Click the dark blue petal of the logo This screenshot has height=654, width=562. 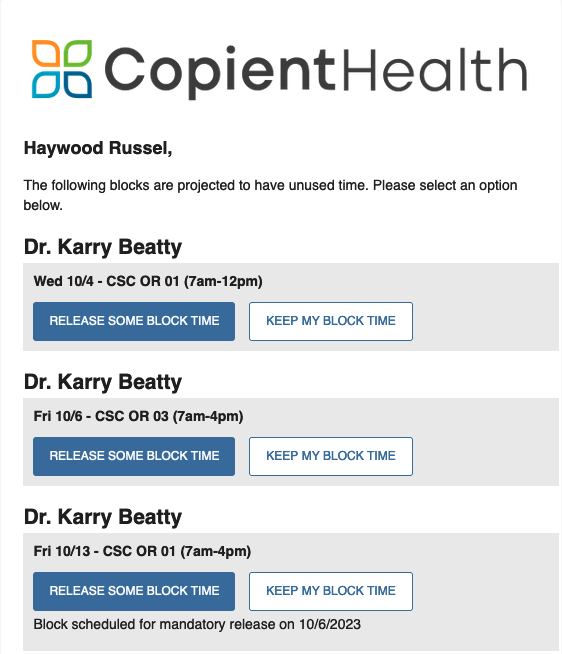coord(78,85)
